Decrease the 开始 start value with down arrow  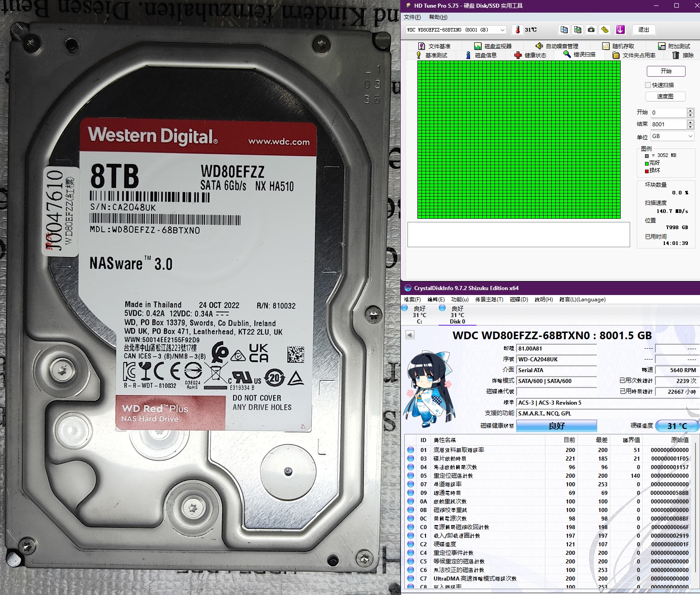(690, 115)
